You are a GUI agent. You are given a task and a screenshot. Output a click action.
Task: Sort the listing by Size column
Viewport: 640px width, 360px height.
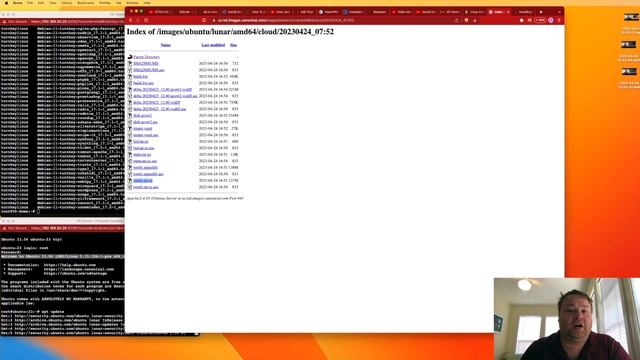click(233, 45)
